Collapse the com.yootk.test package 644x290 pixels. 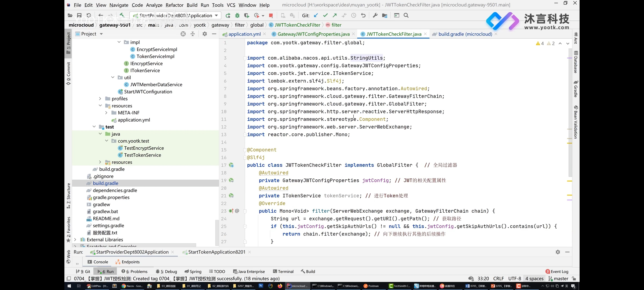[x=107, y=141]
